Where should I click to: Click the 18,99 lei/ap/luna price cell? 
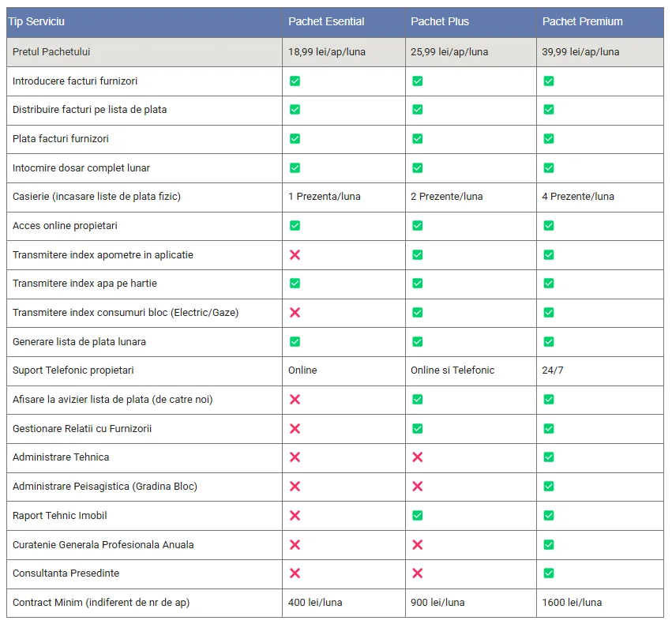pos(327,51)
